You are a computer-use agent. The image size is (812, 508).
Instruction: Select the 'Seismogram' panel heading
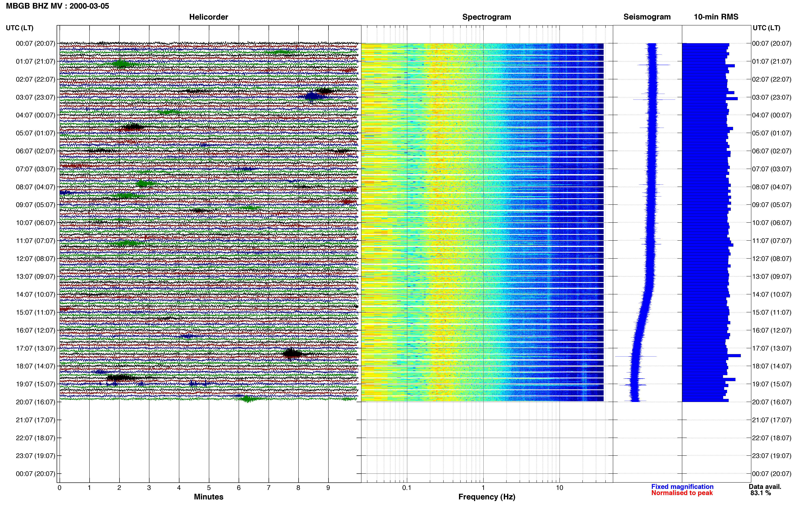(x=647, y=17)
